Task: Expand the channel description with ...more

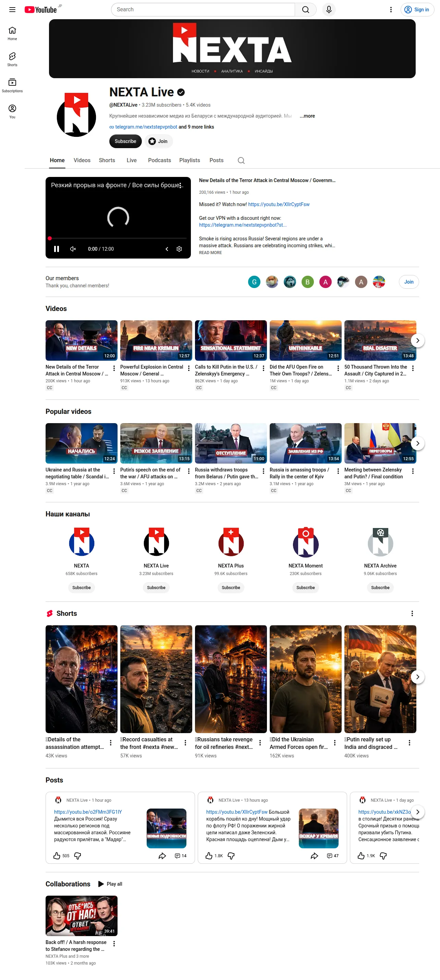Action: point(307,116)
